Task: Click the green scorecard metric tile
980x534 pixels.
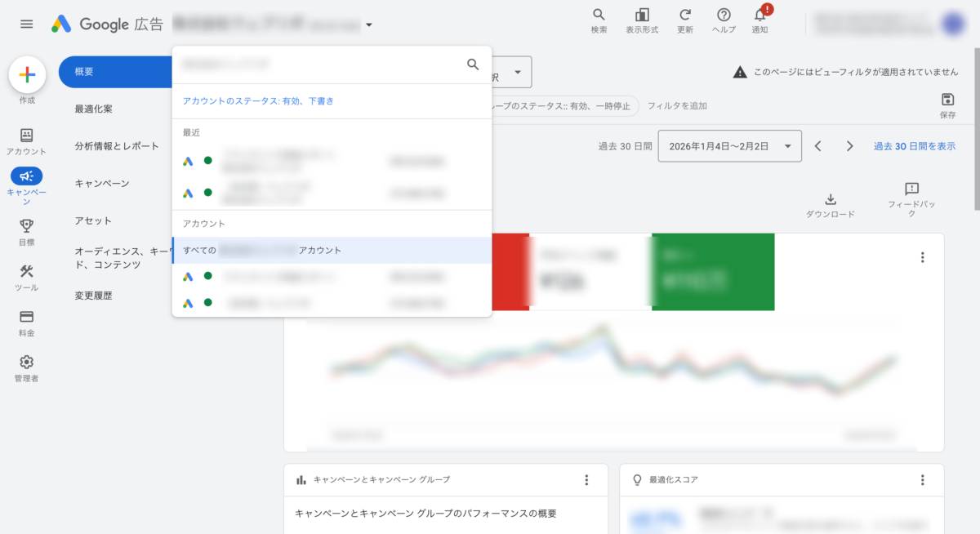Action: coord(712,272)
